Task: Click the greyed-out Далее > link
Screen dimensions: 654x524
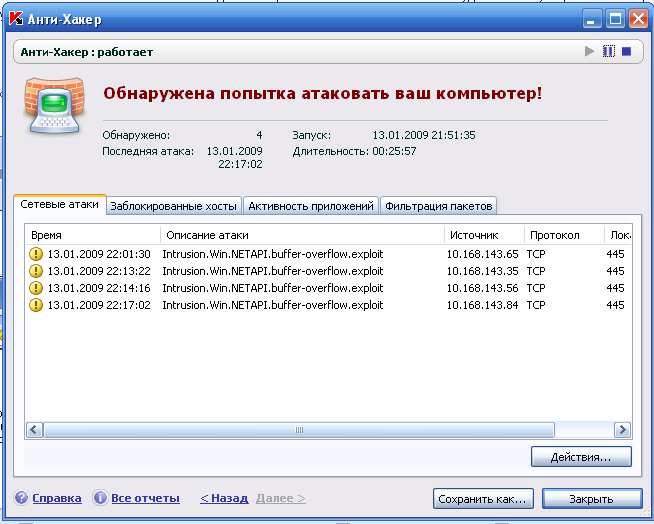Action: pyautogui.click(x=281, y=498)
